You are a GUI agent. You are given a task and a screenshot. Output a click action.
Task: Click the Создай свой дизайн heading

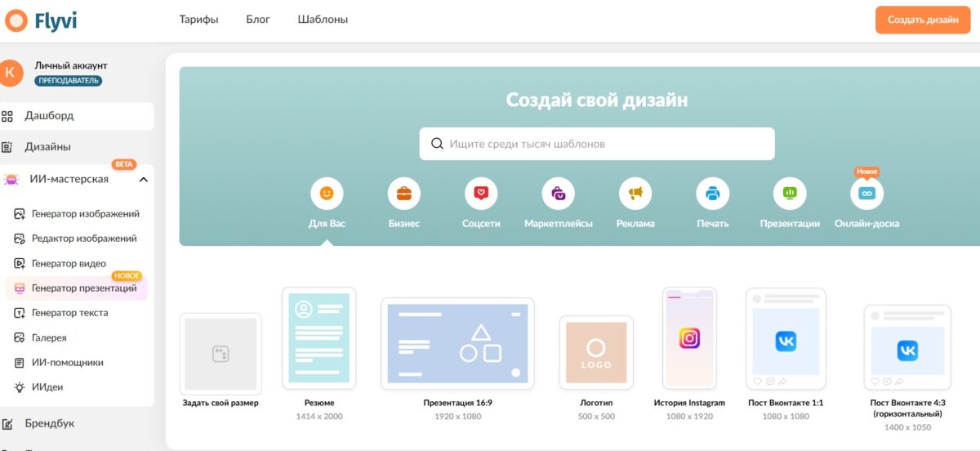tap(597, 100)
